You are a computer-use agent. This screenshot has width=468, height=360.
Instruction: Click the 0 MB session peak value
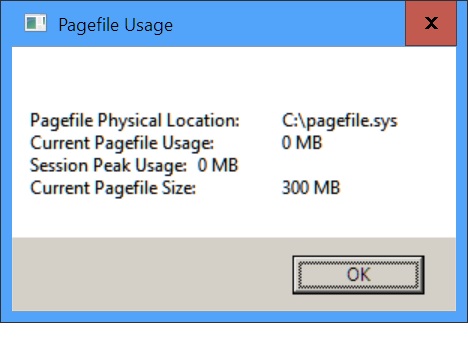(x=218, y=165)
